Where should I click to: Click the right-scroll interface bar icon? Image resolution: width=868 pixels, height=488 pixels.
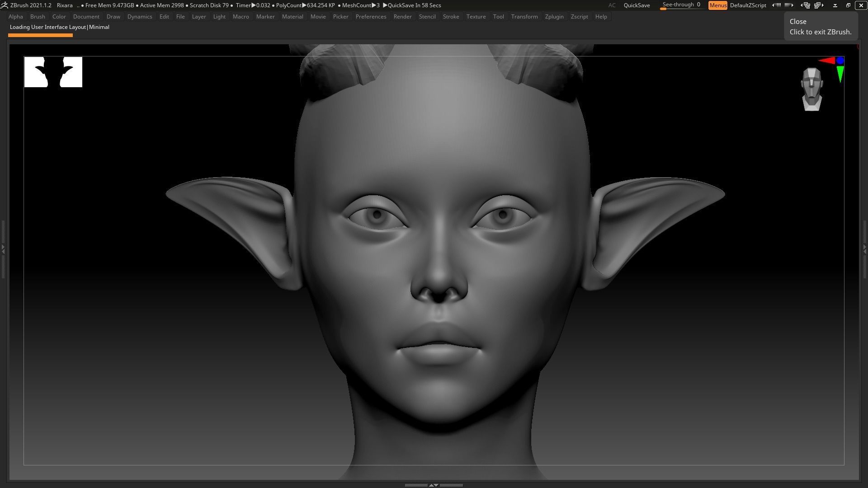[x=788, y=5]
